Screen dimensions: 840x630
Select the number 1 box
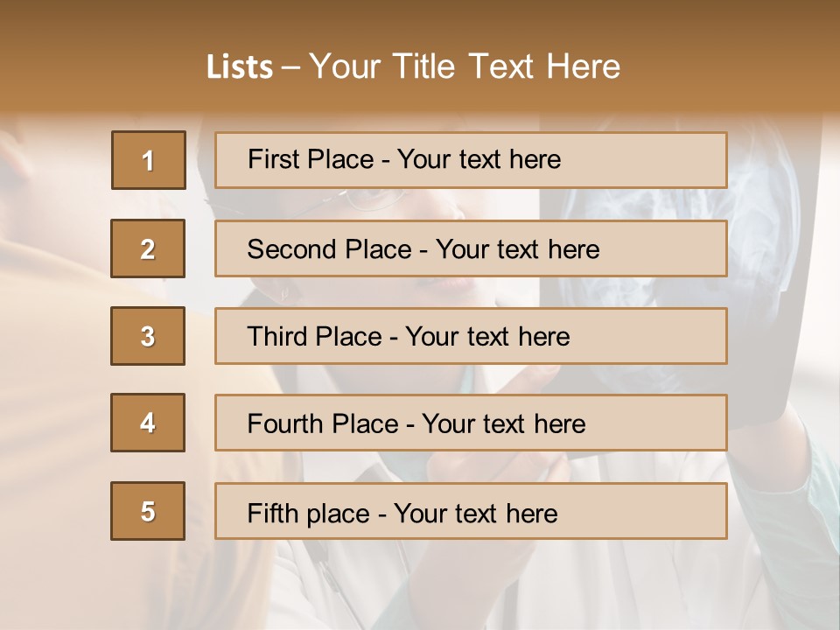[x=149, y=160]
